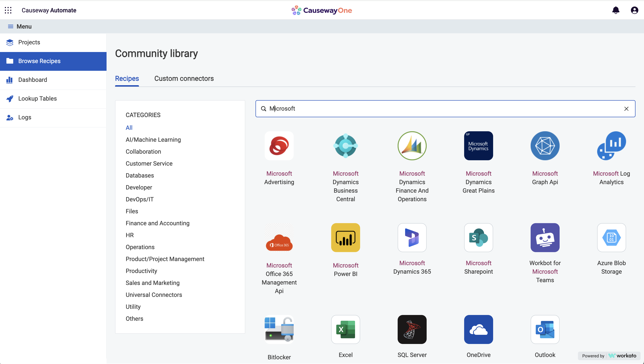Open the SQL Server connector icon

[x=412, y=329]
